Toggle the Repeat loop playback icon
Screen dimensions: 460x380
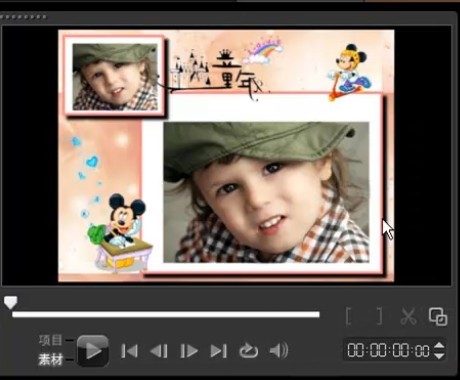point(249,351)
